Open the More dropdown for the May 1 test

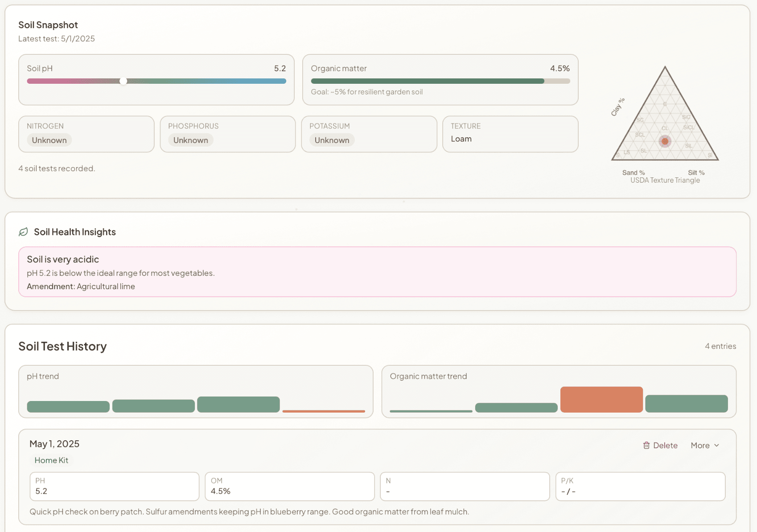tap(704, 445)
